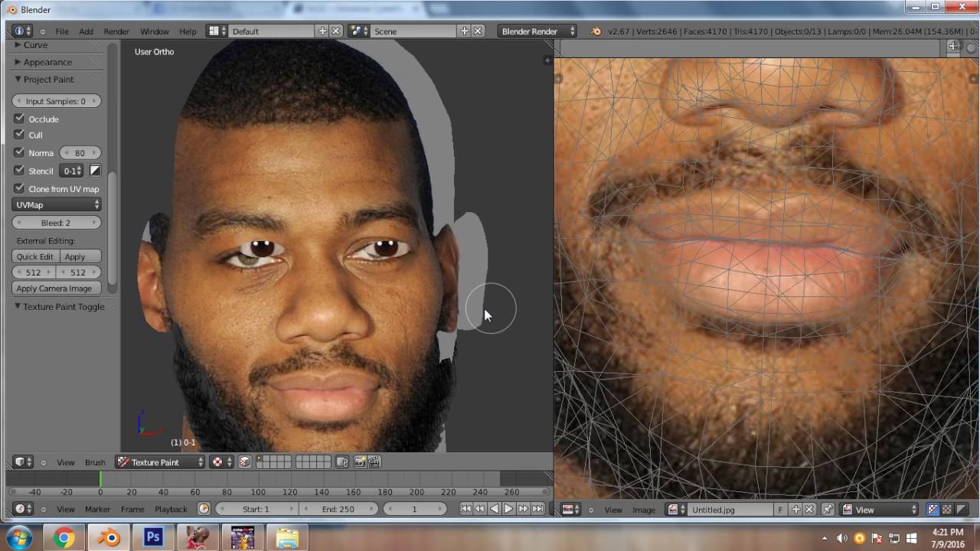
Task: Jump to the previous keyframe
Action: pyautogui.click(x=479, y=509)
